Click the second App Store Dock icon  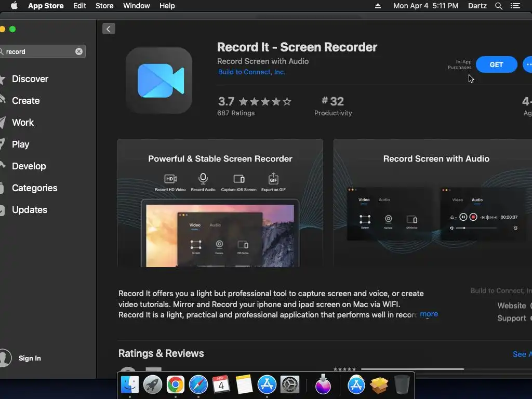[x=356, y=385]
